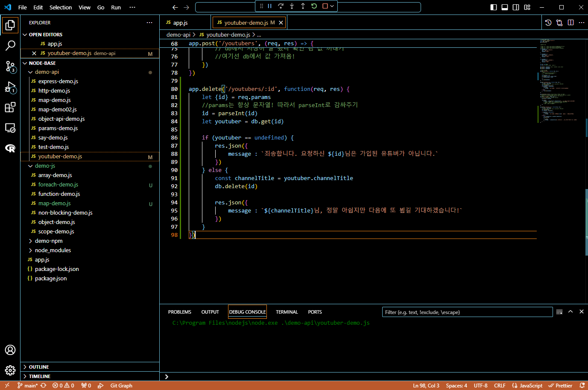Viewport: 588px width, 390px height.
Task: Open the File menu
Action: pyautogui.click(x=23, y=7)
